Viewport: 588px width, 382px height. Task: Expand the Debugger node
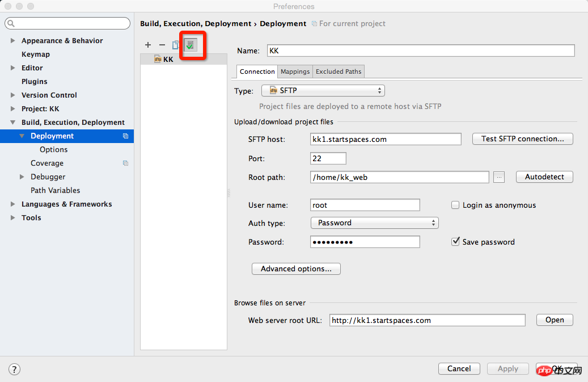click(x=22, y=177)
